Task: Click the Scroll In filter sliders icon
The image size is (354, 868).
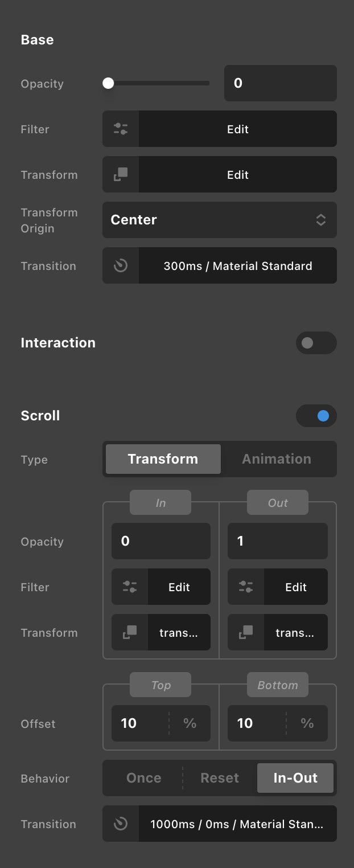Action: 130,587
